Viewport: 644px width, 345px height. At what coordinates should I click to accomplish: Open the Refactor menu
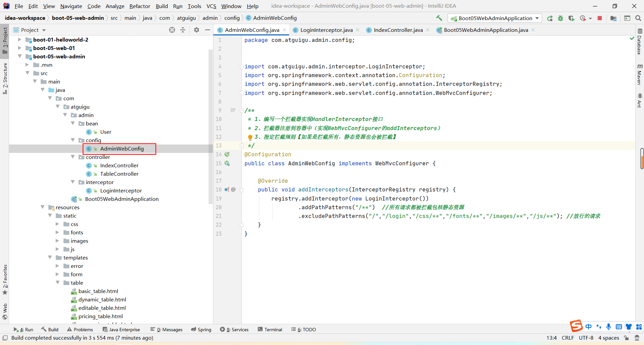tap(140, 6)
